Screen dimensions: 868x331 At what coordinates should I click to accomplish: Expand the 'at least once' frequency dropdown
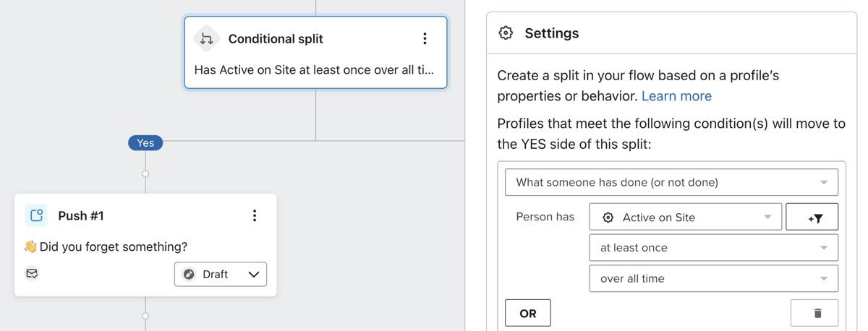pos(713,248)
